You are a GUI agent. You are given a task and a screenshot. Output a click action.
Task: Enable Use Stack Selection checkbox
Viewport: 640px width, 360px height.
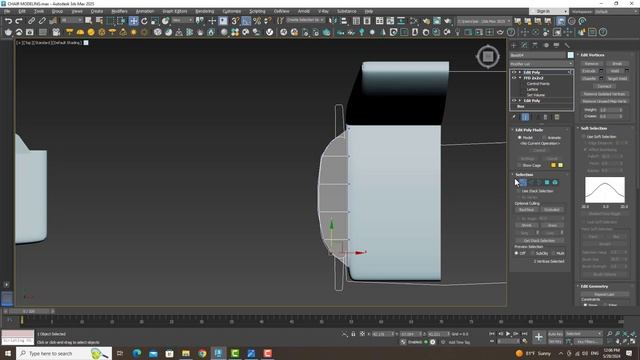pos(519,191)
